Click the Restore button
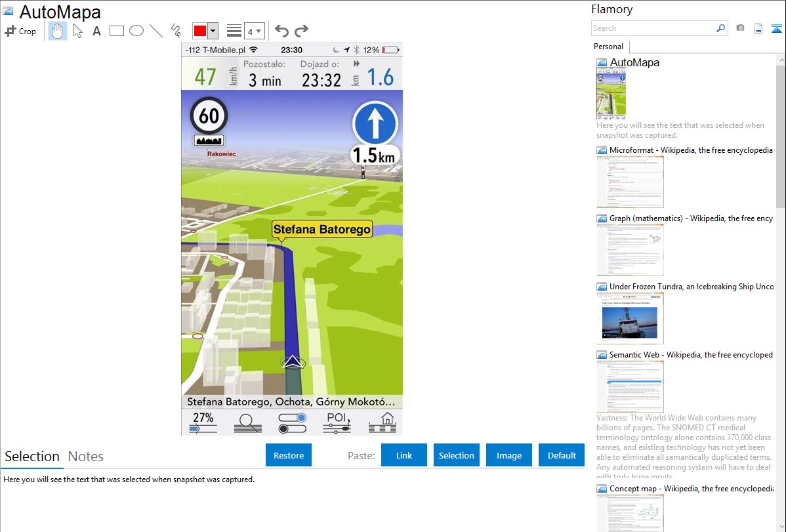 (289, 455)
